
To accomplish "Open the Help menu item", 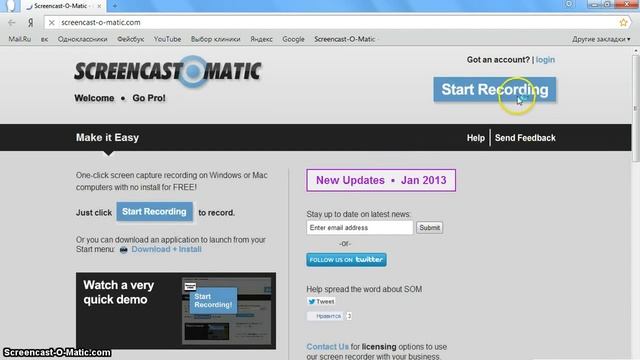I will coord(476,138).
